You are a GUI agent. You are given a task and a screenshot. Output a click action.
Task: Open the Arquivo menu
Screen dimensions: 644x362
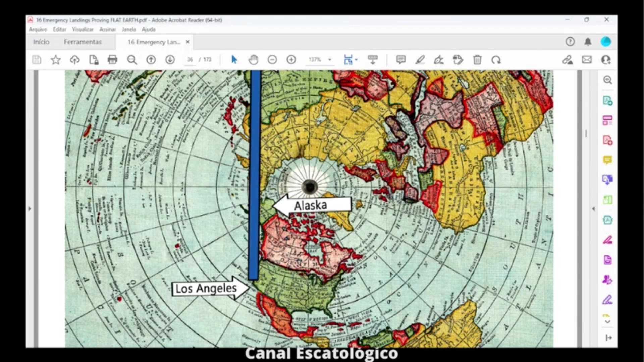pos(38,29)
